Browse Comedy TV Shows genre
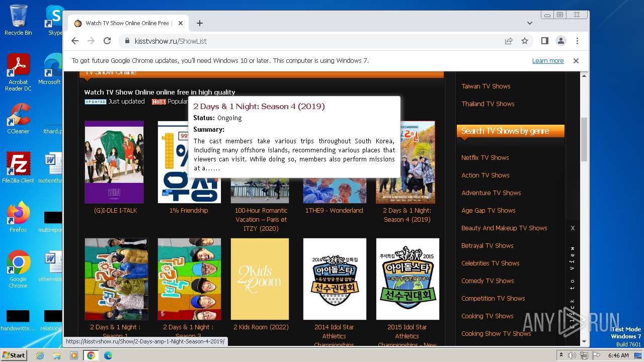 point(488,281)
